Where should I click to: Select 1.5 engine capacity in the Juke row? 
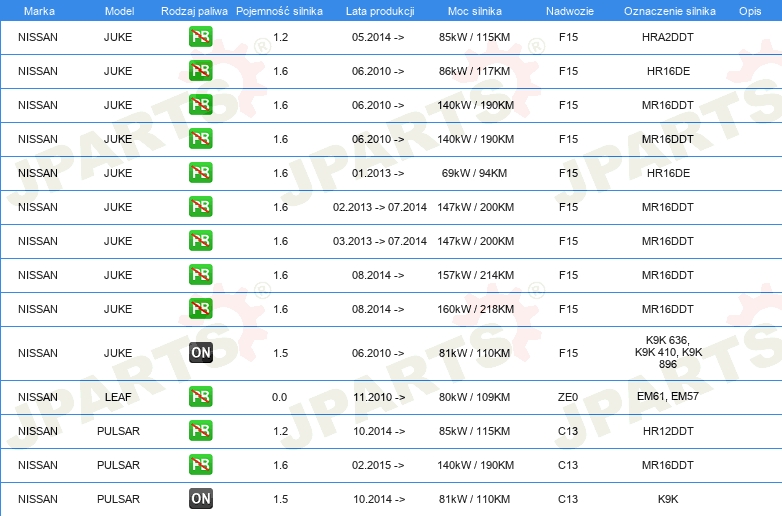pos(280,353)
